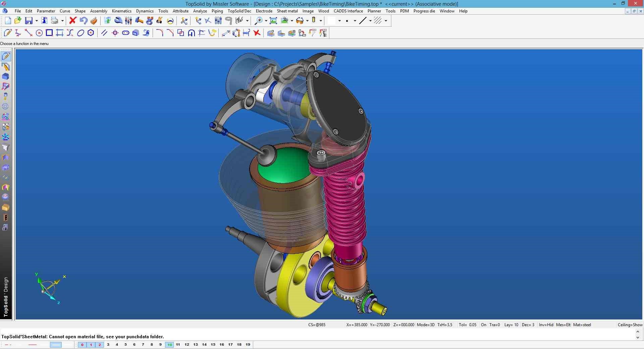Select the eraser tool icon
Screen dimensions: 644x349
94,21
